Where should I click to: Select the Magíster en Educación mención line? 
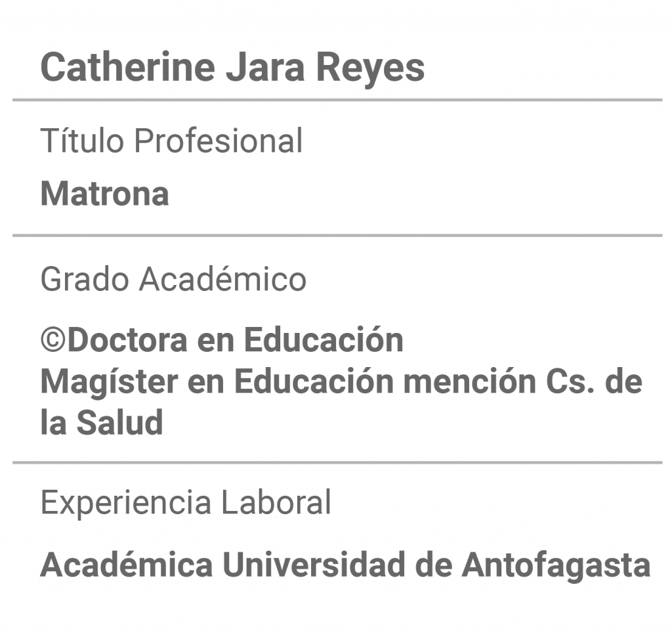[x=341, y=382]
